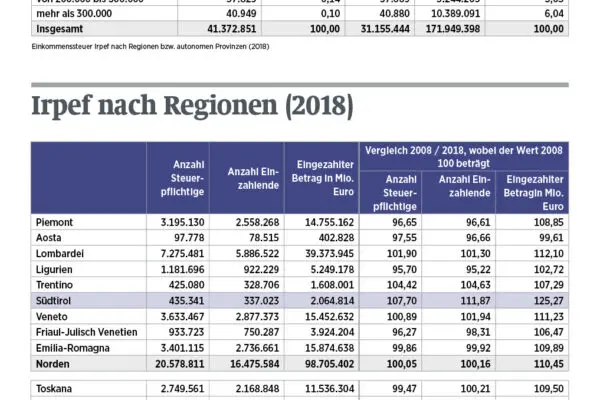The image size is (600, 400).
Task: Select the Südtirol row label
Action: point(54,300)
